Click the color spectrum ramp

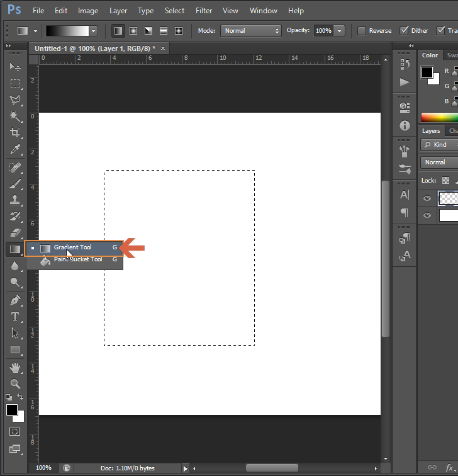(440, 117)
